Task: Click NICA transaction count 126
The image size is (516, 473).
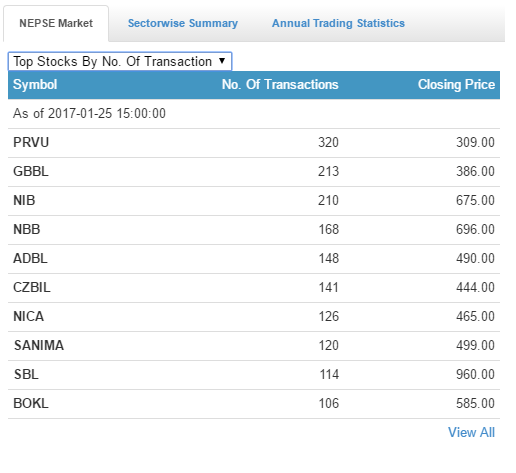Action: [329, 317]
